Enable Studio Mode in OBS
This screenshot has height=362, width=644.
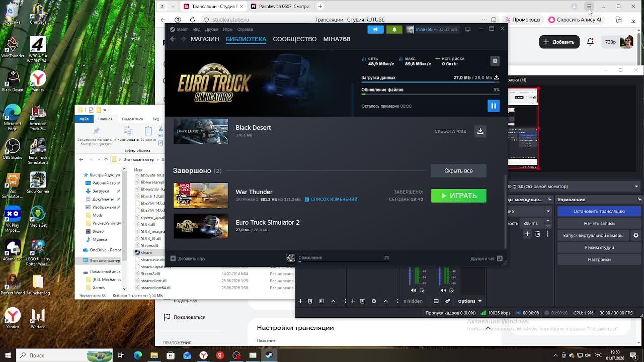click(x=599, y=247)
